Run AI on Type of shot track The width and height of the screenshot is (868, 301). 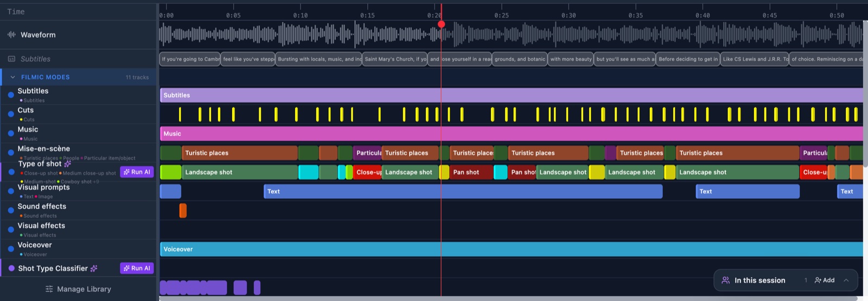[x=137, y=172]
